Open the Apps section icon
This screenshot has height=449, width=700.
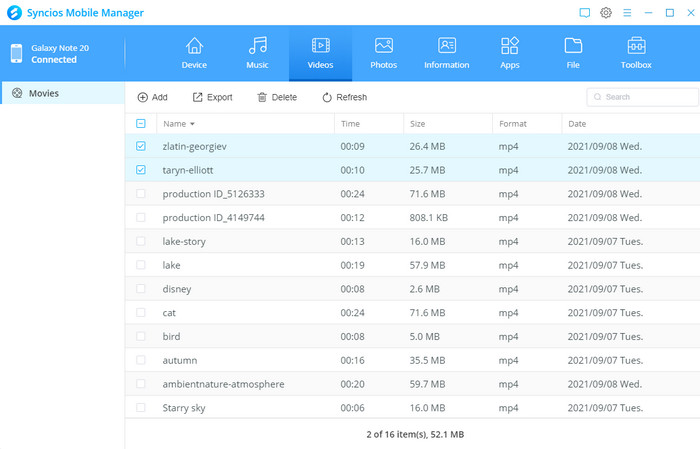[510, 47]
